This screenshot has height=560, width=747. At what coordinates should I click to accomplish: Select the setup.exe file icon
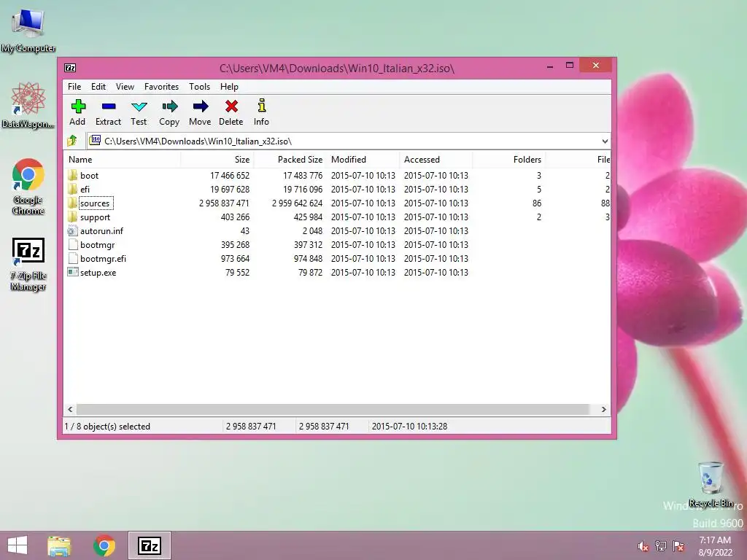72,273
